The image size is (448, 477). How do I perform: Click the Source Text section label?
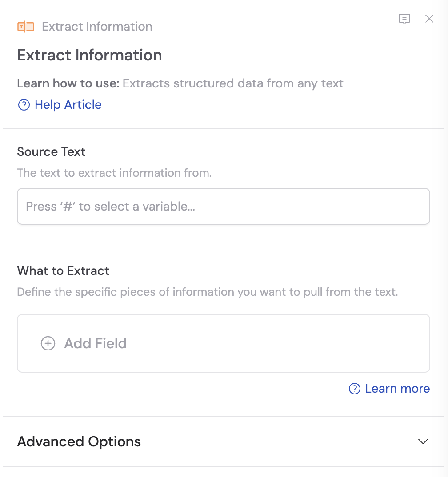tap(51, 152)
